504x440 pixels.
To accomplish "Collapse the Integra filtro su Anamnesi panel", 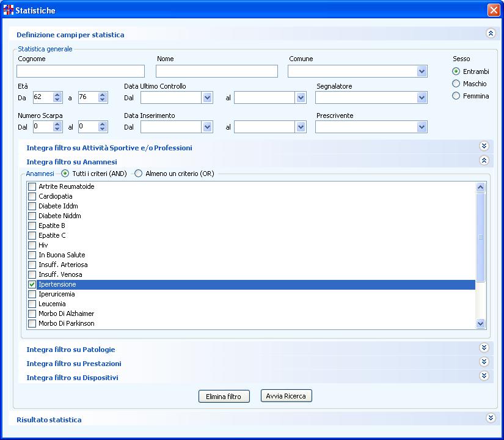I will click(484, 161).
